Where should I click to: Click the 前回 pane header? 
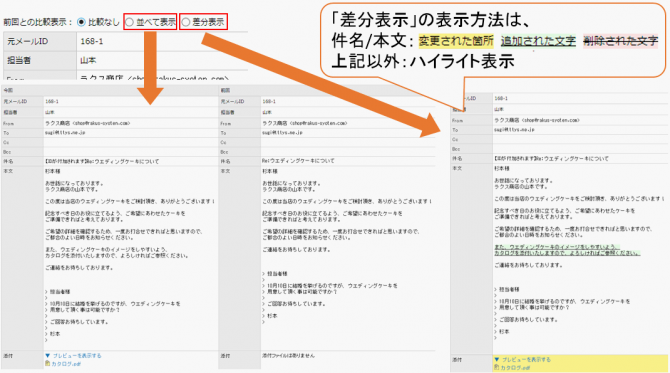(x=225, y=90)
